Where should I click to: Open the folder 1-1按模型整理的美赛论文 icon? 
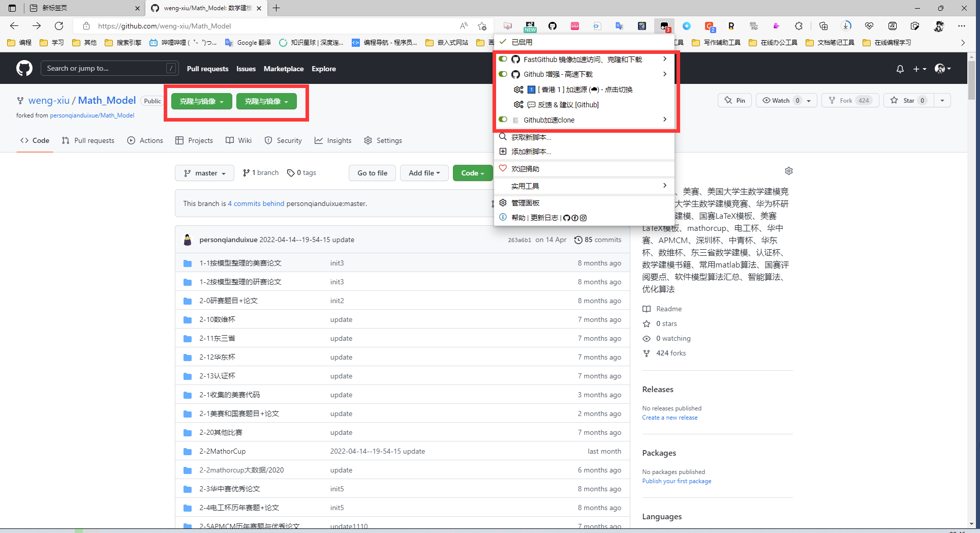(x=188, y=263)
